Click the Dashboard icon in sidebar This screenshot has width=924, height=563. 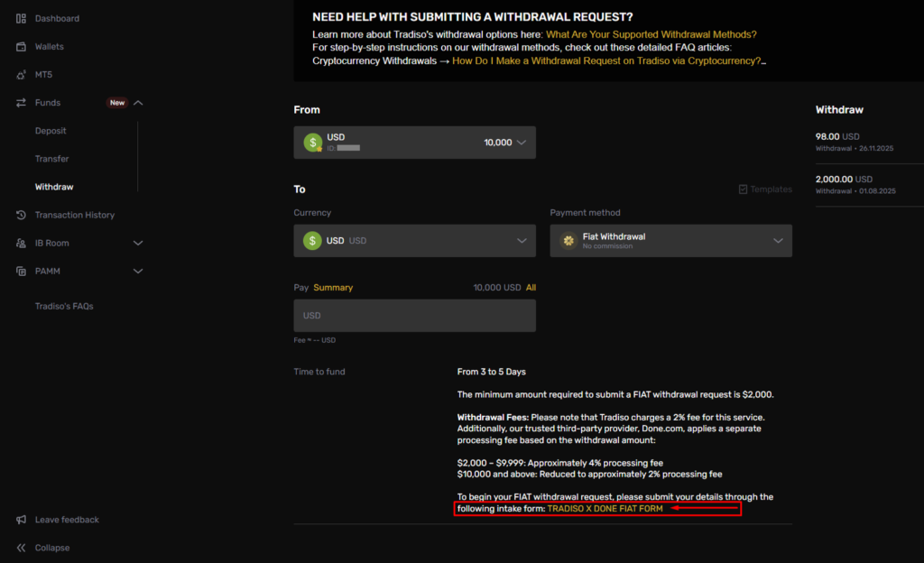(21, 19)
